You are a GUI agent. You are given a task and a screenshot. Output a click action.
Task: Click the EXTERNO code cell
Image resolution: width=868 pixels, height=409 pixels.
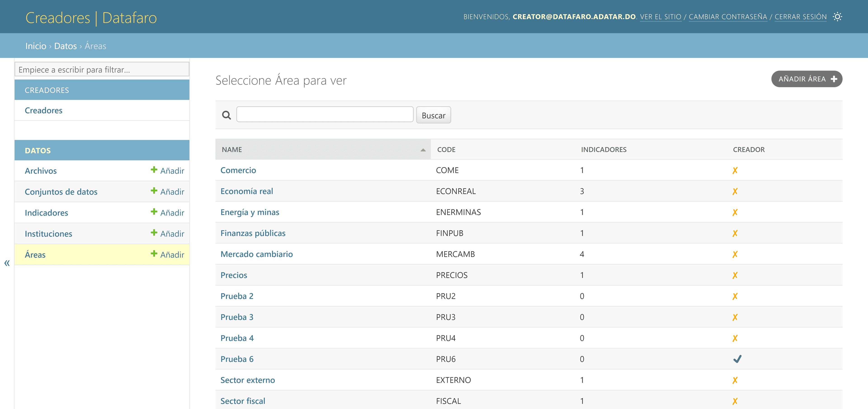pyautogui.click(x=453, y=380)
